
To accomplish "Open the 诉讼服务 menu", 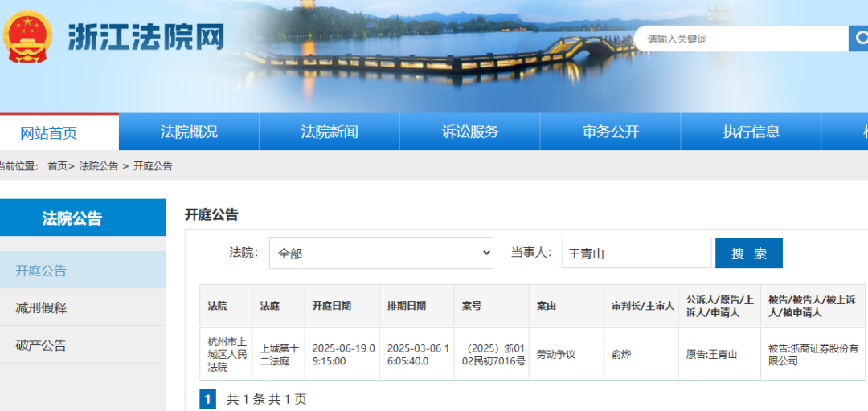I will point(470,132).
